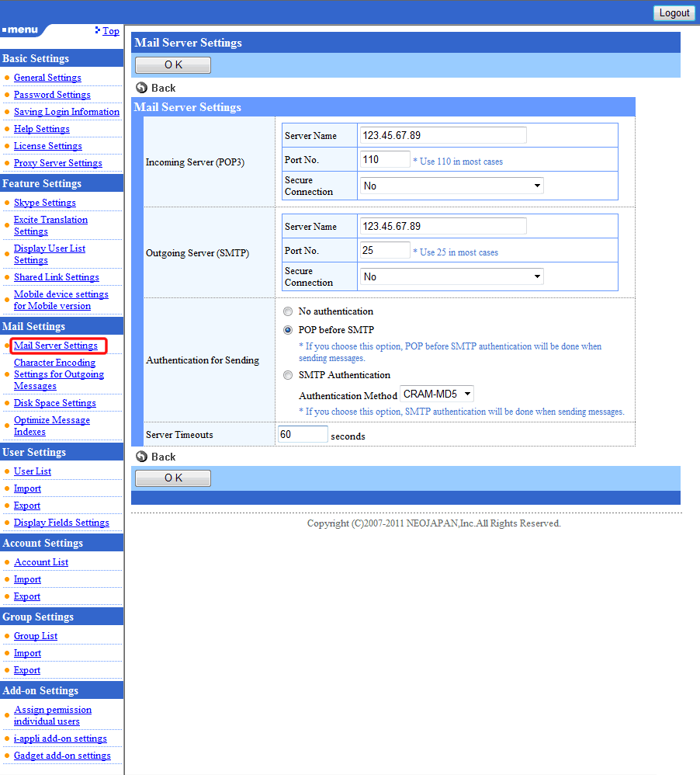Click the top Back arrow icon

[141, 88]
